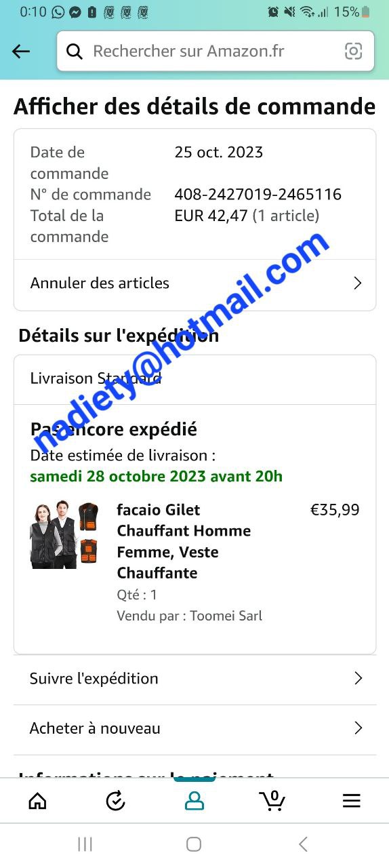Open the hamburger menu icon
The height and width of the screenshot is (868, 389).
point(351,801)
